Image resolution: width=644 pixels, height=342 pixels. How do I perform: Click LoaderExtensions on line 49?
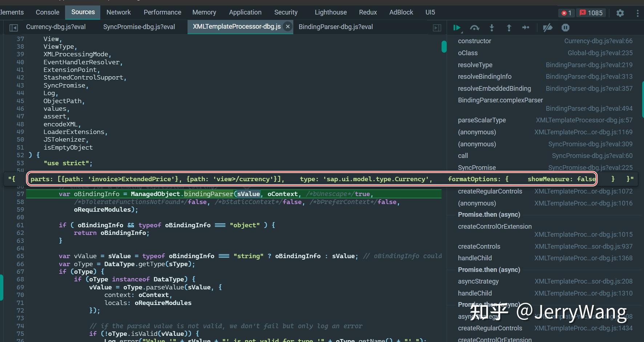tap(74, 132)
